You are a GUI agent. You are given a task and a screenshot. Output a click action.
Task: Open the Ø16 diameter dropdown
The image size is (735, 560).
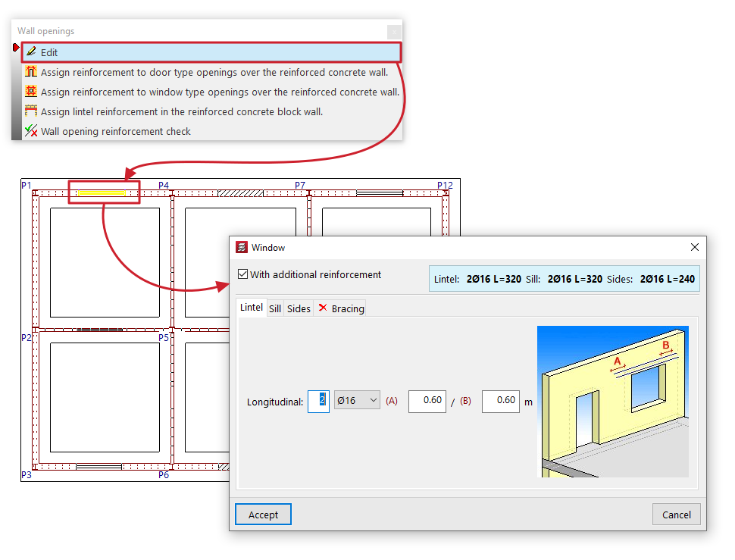(357, 400)
